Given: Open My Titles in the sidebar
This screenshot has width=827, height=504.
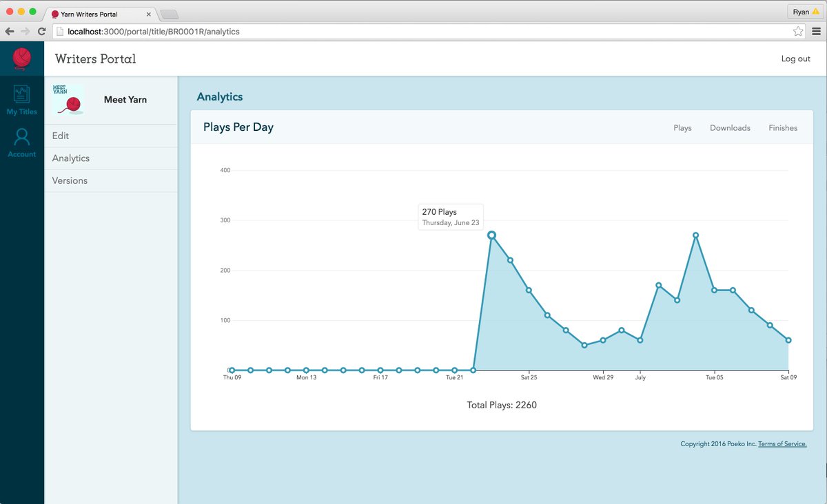Looking at the screenshot, I should click(22, 100).
